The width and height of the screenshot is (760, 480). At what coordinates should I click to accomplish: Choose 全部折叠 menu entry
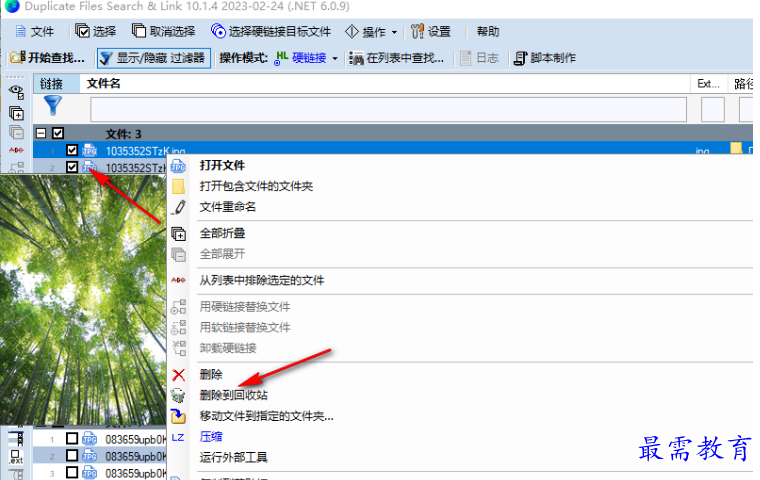pyautogui.click(x=222, y=233)
